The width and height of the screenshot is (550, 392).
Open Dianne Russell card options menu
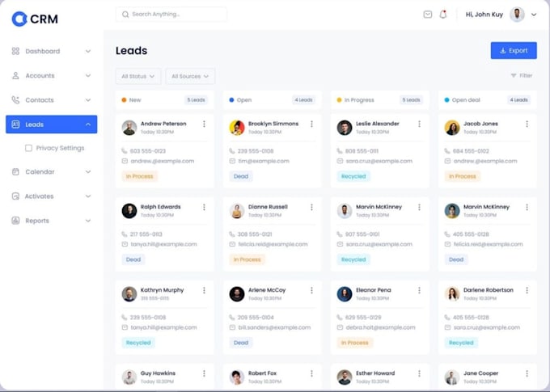(x=311, y=207)
